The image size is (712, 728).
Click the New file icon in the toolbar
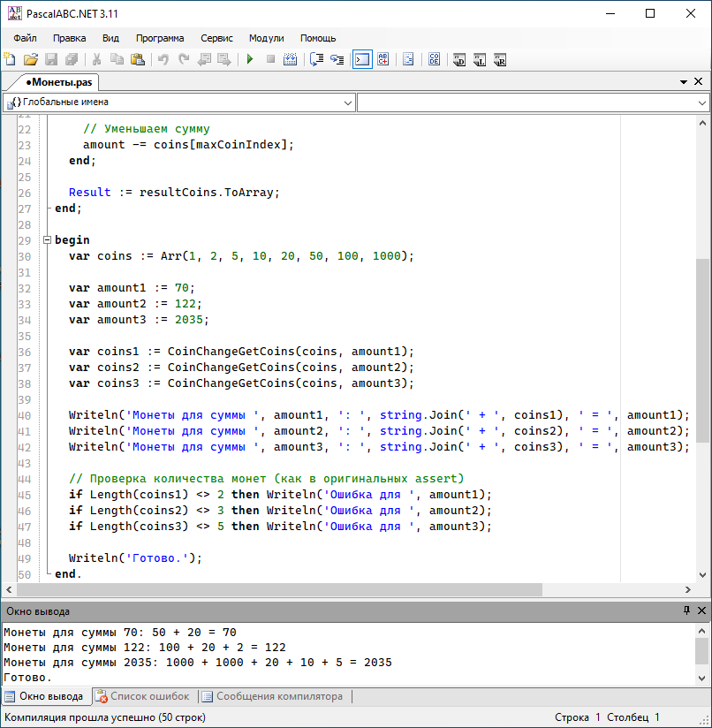[10, 59]
